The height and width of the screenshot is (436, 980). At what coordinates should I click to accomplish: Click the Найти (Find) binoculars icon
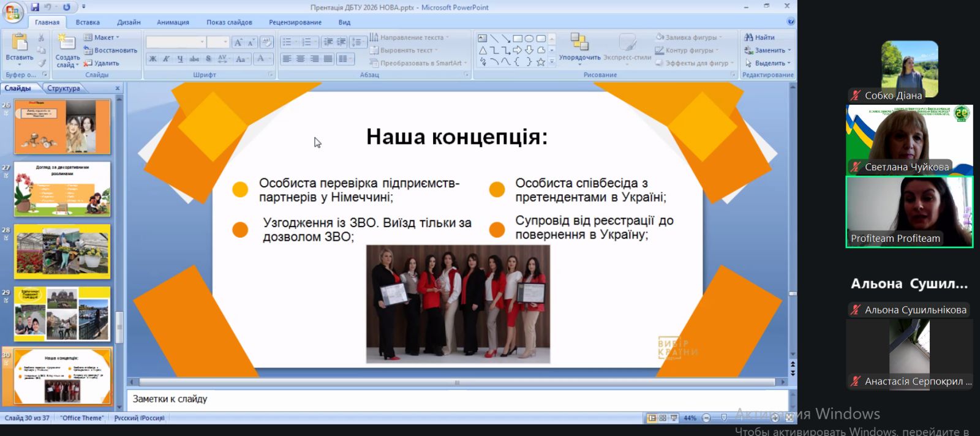tap(748, 37)
